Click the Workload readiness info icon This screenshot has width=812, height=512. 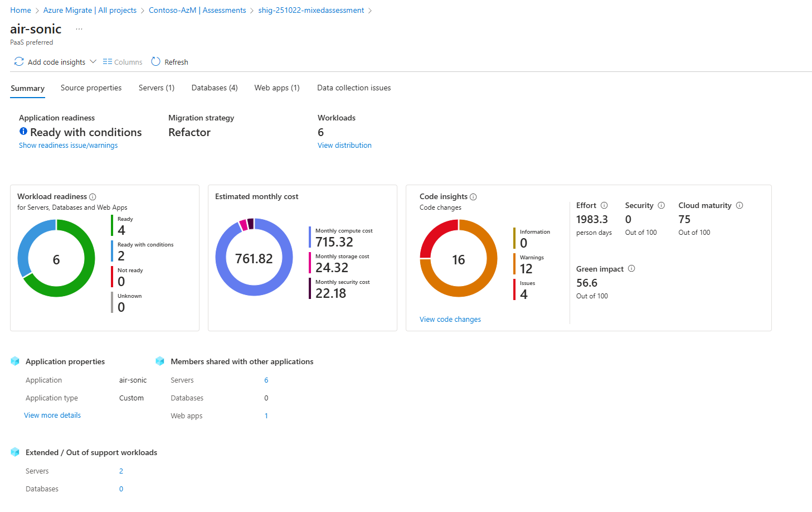[93, 197]
